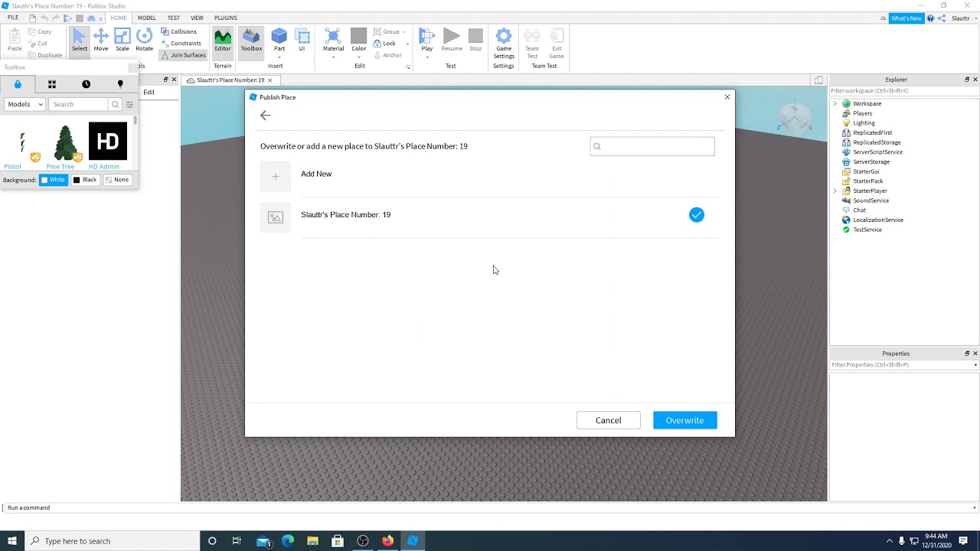Insert a Part from the ribbon
The image size is (980, 551).
tap(279, 41)
